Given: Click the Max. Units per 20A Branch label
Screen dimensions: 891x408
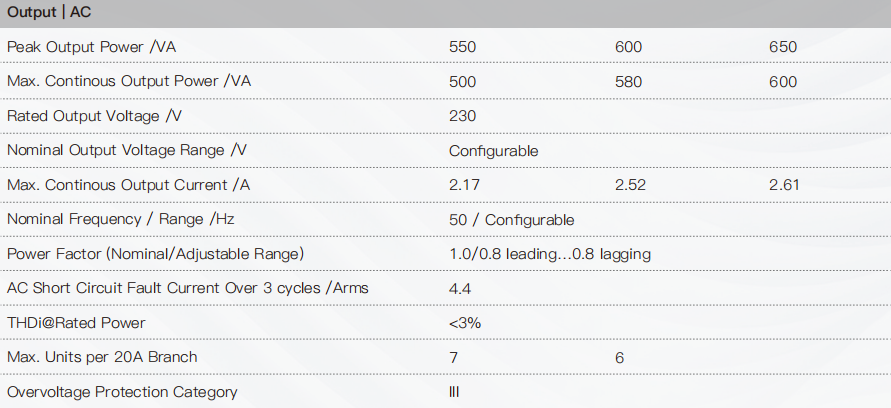Looking at the screenshot, I should pos(102,357).
